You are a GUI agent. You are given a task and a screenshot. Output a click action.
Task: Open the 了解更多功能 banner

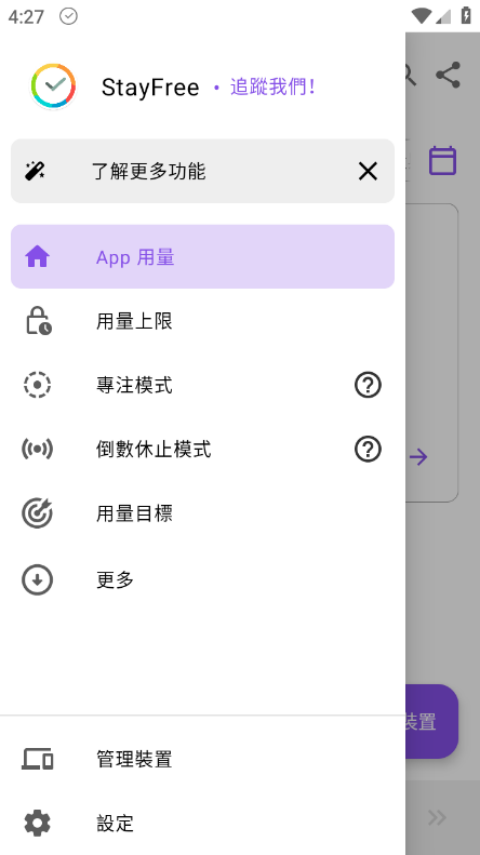coord(202,171)
